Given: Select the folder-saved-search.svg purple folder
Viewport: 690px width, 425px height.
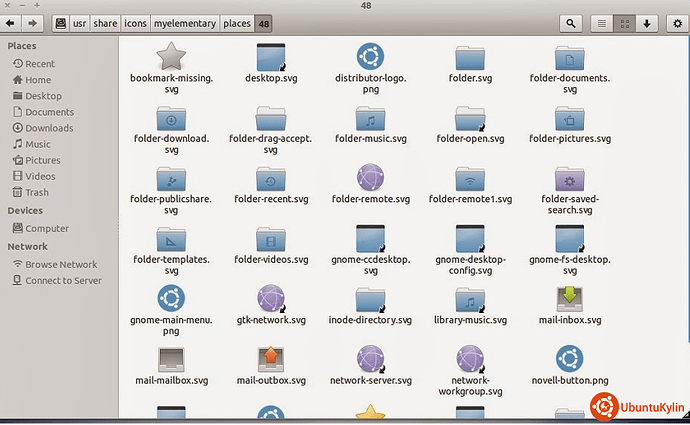Looking at the screenshot, I should [569, 178].
